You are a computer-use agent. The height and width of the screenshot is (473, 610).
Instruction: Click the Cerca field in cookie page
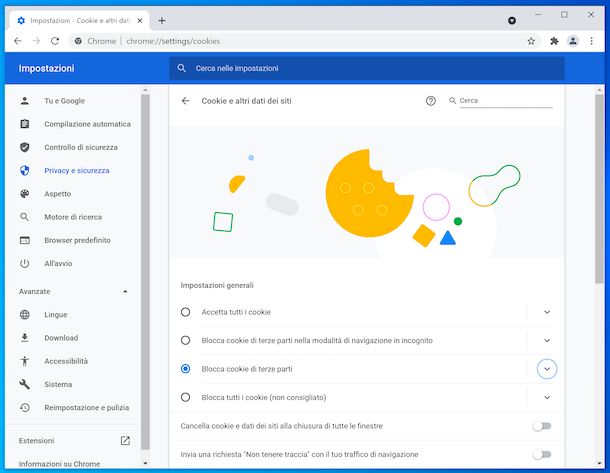pyautogui.click(x=506, y=101)
